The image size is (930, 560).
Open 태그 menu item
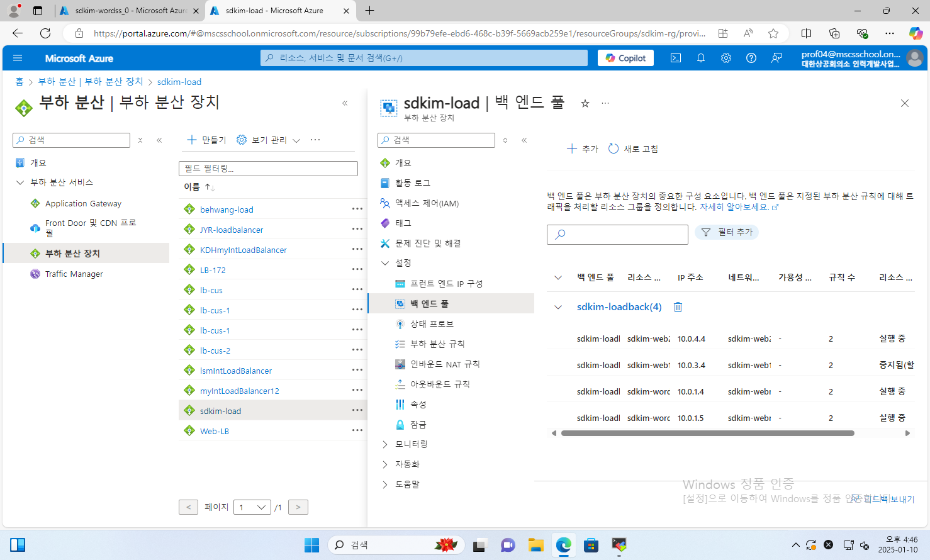(x=403, y=223)
